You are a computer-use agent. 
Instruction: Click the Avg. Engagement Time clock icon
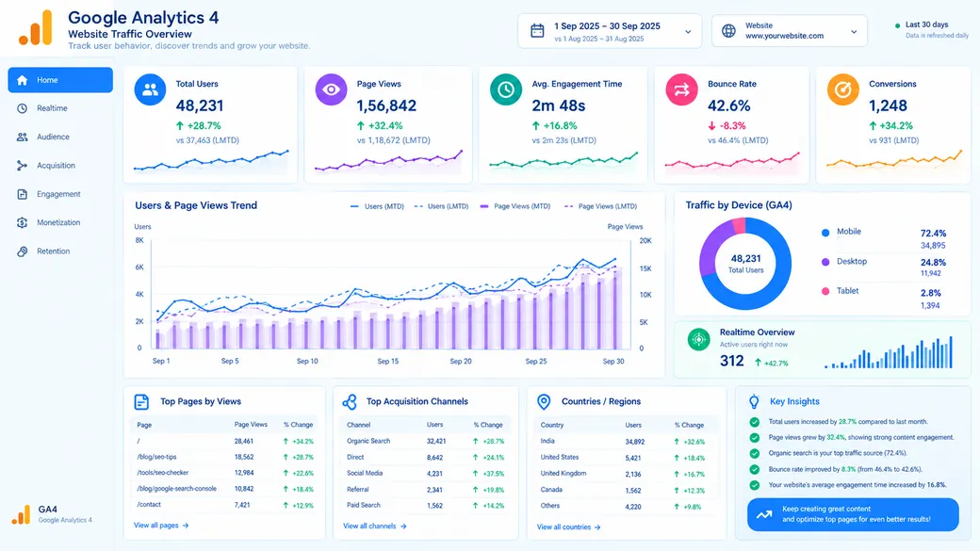(506, 90)
